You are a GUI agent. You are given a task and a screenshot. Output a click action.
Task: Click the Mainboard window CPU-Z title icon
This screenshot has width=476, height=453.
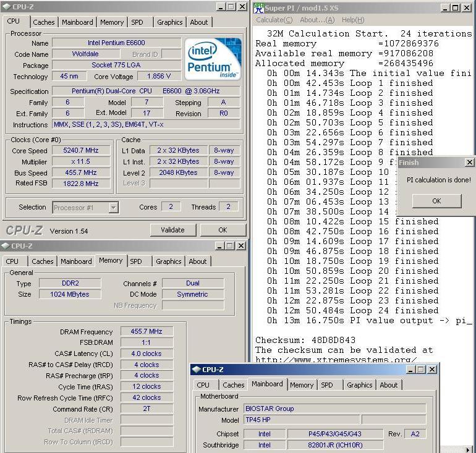tap(197, 370)
